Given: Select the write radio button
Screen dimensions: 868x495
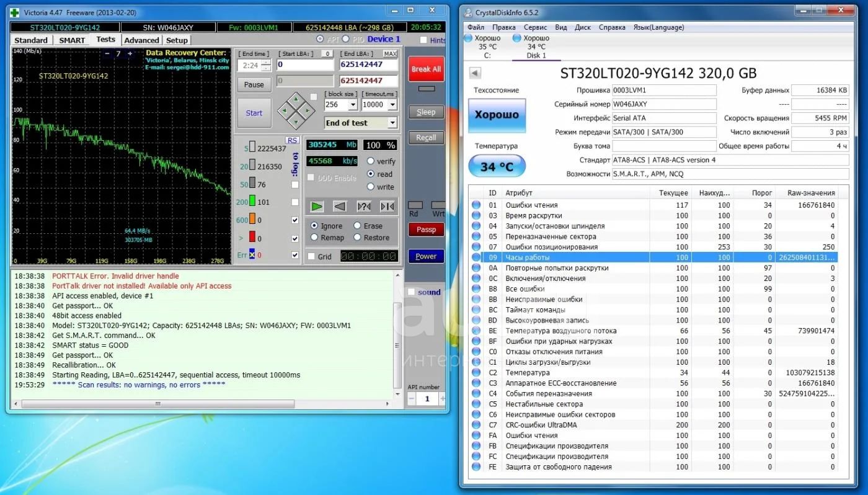Looking at the screenshot, I should click(x=371, y=187).
